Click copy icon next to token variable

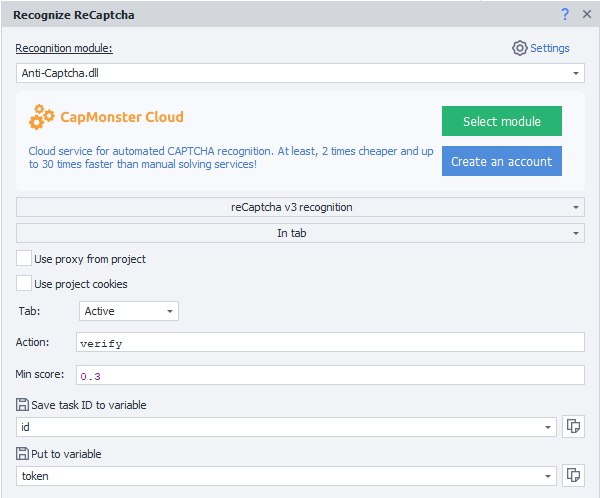coord(573,476)
